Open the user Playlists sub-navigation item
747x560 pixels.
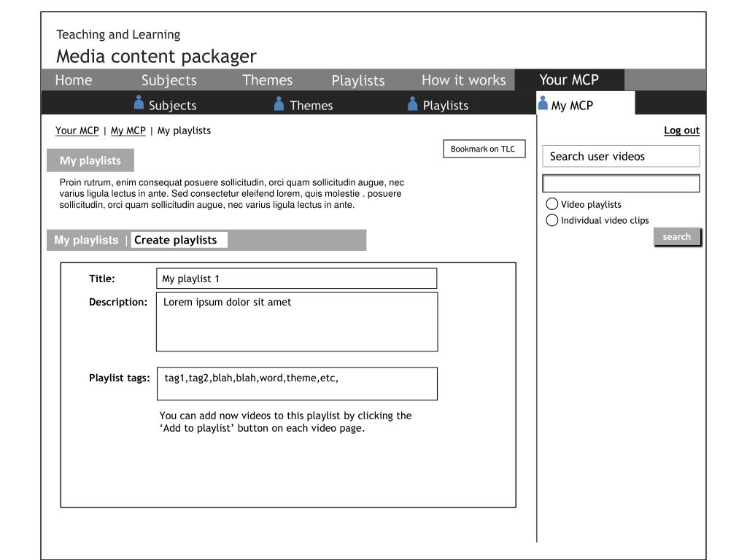[x=446, y=105]
